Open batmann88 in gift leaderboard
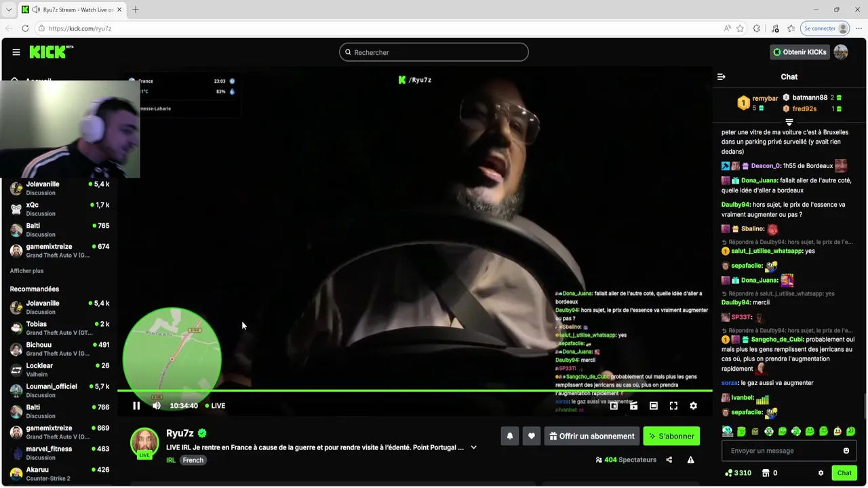The image size is (868, 488). [812, 98]
